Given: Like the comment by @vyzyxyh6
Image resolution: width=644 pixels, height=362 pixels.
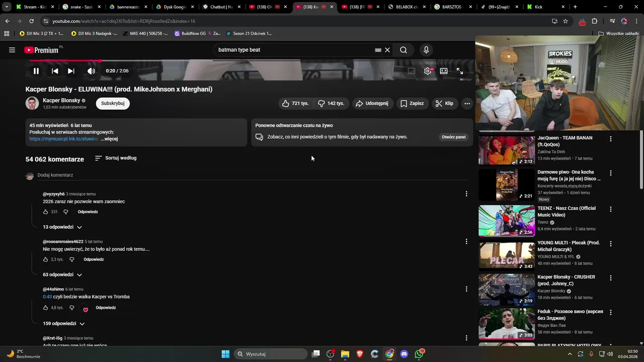Looking at the screenshot, I should [x=46, y=212].
